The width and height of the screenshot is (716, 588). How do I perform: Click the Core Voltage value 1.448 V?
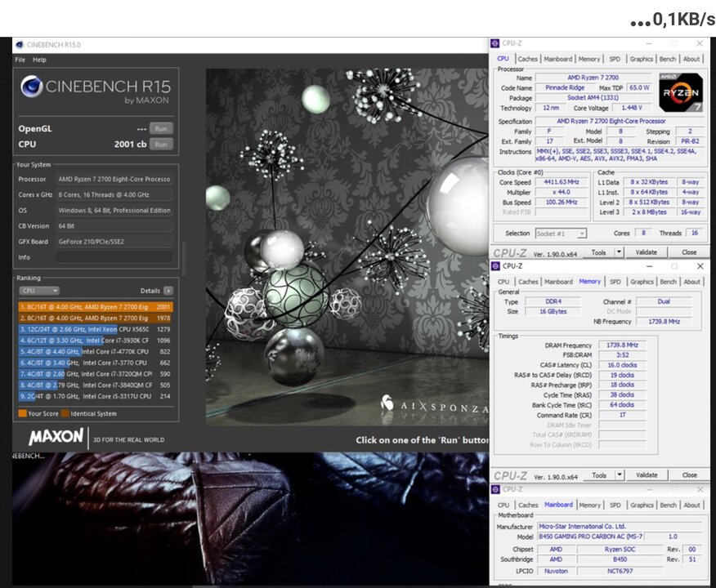point(632,108)
